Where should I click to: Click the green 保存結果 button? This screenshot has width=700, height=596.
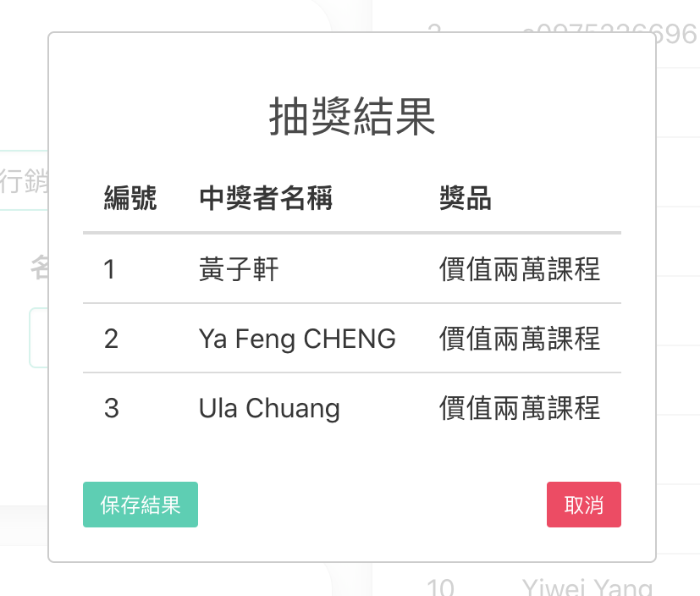tap(141, 505)
